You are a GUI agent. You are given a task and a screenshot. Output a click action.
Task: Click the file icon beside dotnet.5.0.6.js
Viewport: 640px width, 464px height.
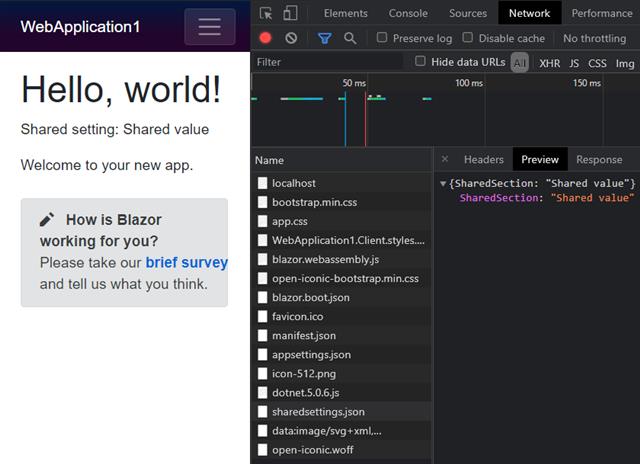coord(262,393)
